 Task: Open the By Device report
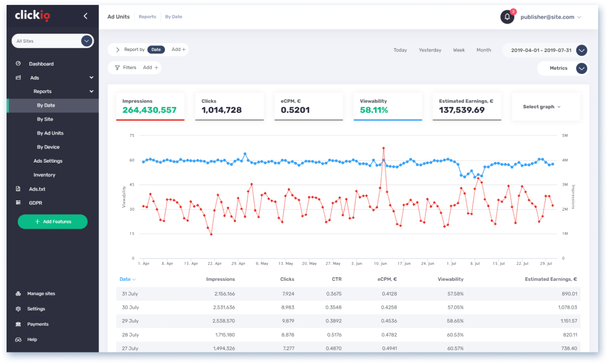pos(48,147)
